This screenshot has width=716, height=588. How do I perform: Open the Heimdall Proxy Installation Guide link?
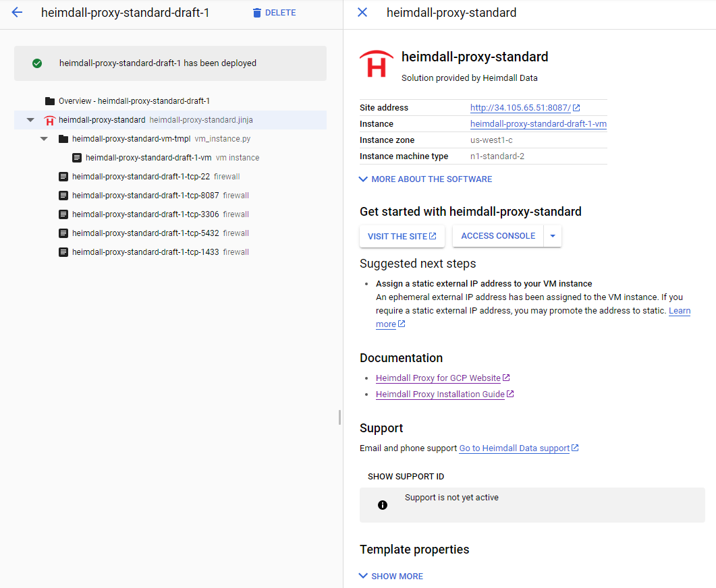click(440, 394)
